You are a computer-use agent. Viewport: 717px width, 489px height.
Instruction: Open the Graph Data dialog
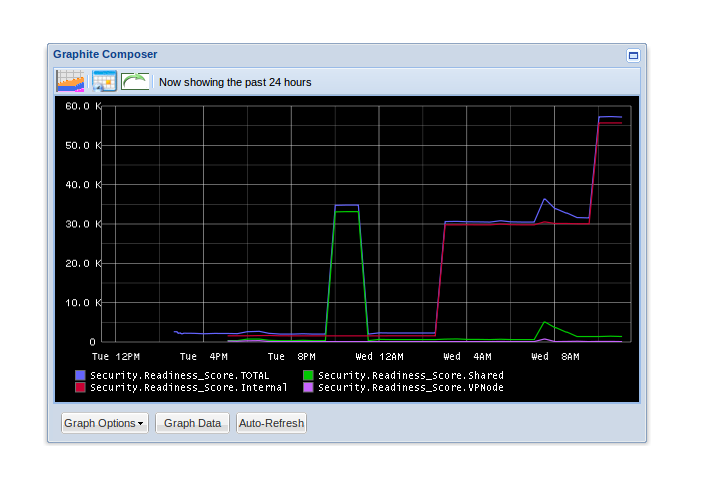point(192,423)
